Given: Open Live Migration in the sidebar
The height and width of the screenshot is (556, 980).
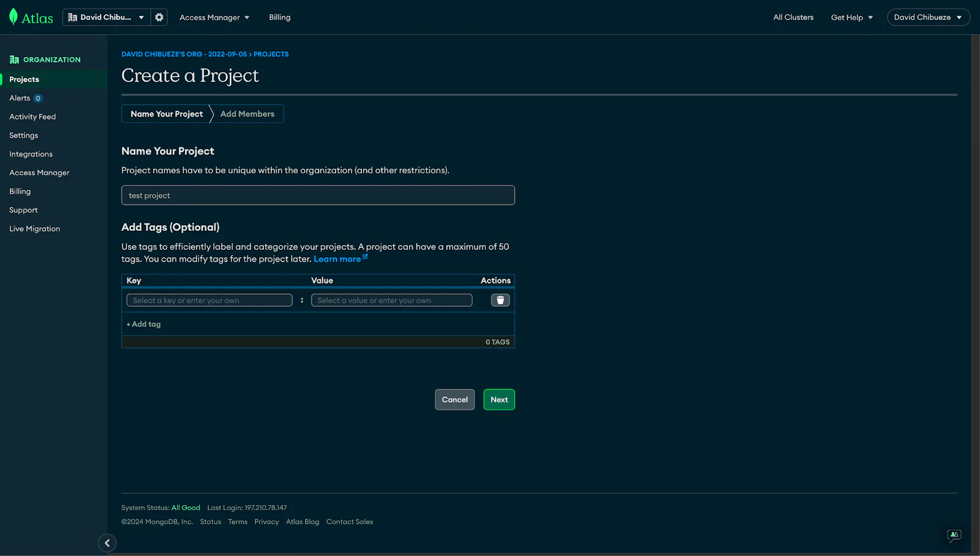Looking at the screenshot, I should coord(34,228).
